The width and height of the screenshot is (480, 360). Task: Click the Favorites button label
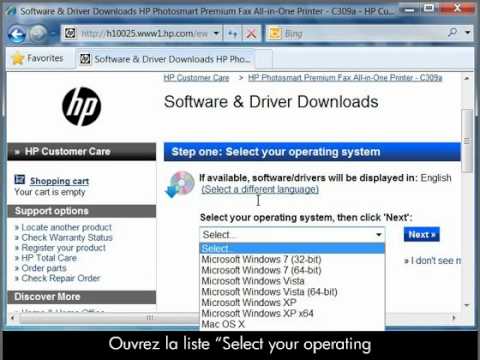tap(45, 58)
